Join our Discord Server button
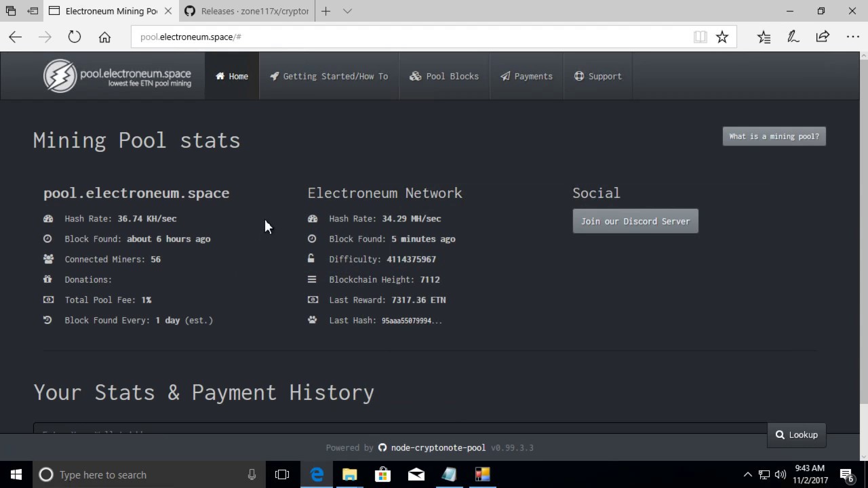Screen dimensions: 868x488 (635, 221)
